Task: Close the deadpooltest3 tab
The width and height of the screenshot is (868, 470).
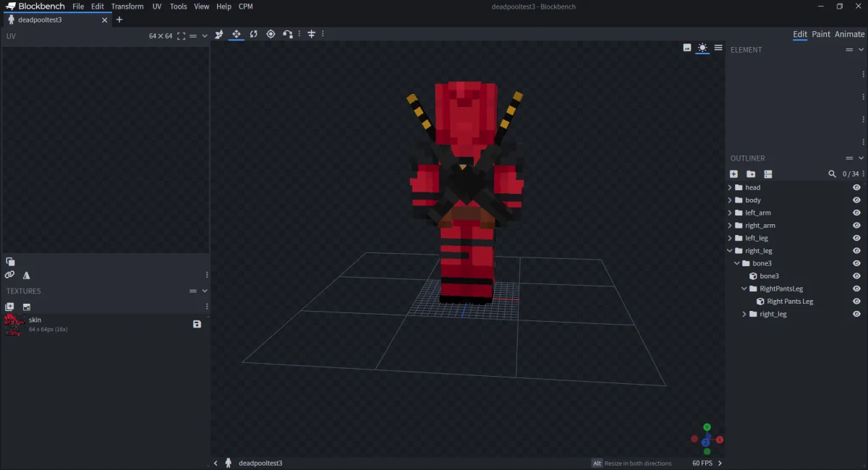Action: (104, 20)
